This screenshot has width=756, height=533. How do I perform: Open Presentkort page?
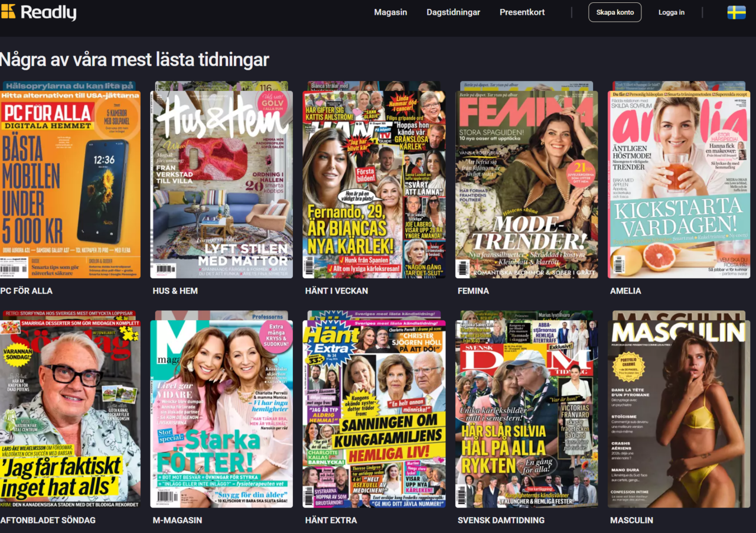[x=522, y=12]
